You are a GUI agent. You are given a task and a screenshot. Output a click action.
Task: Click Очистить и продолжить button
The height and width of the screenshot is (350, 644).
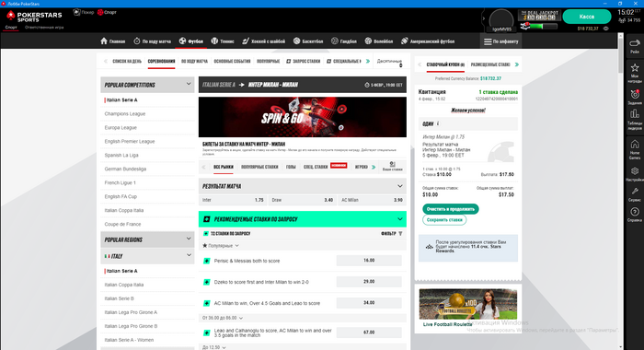tap(451, 209)
